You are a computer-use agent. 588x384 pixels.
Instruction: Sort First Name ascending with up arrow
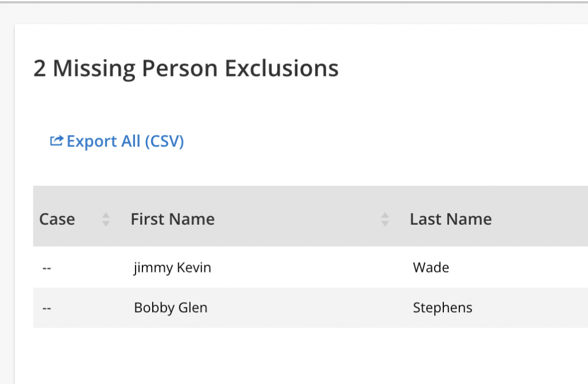(385, 215)
